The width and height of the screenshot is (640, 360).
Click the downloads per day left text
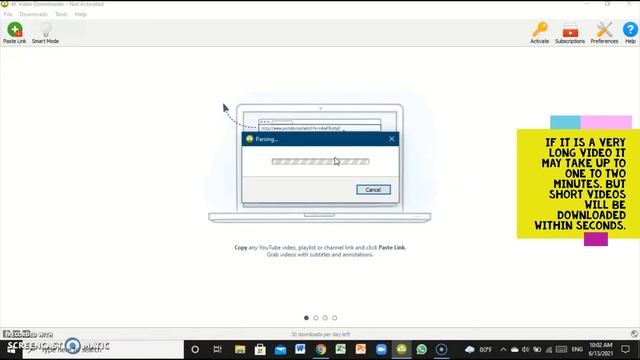(320, 334)
